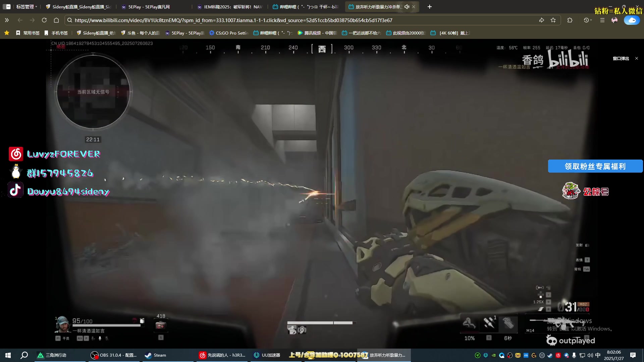Open NetEase Music 先说谎的人 taskbar item
This screenshot has width=644, height=362.
coord(222,355)
